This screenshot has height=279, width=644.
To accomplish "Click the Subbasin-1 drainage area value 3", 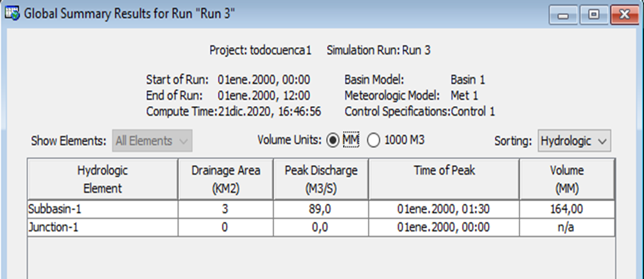I will point(225,209).
